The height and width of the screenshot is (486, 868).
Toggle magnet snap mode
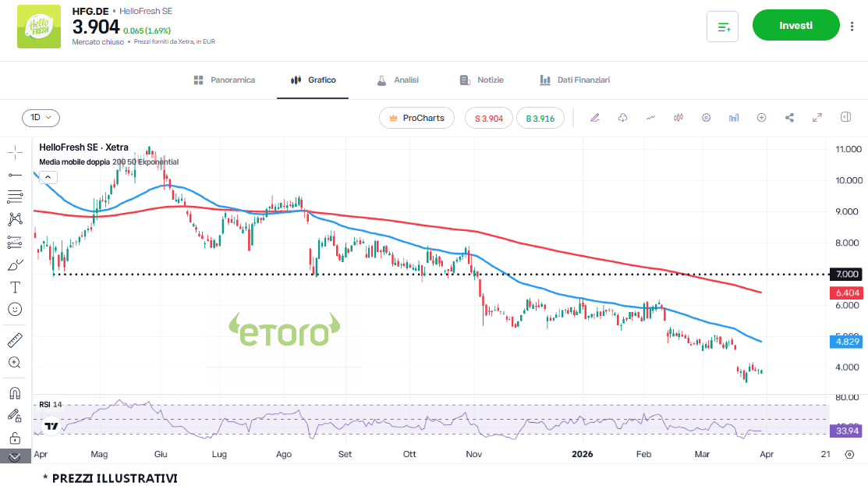coord(15,392)
